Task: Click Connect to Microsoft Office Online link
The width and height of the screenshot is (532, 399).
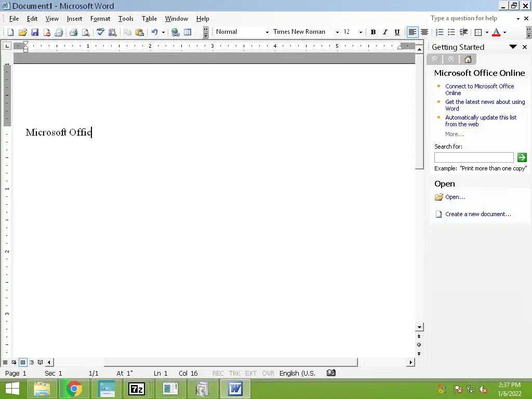Action: [x=480, y=89]
